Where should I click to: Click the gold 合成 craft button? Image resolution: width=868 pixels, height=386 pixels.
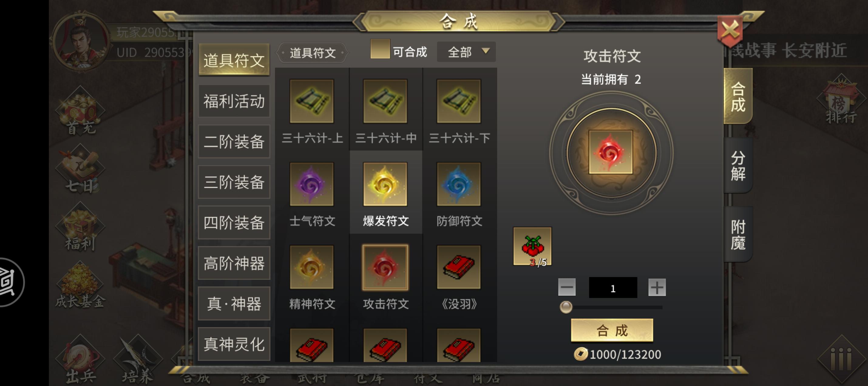click(x=612, y=330)
